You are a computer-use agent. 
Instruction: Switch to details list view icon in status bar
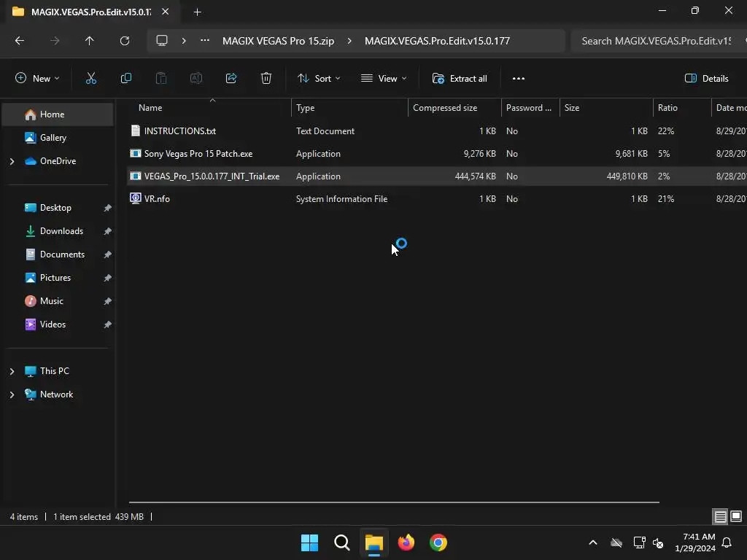pyautogui.click(x=720, y=516)
